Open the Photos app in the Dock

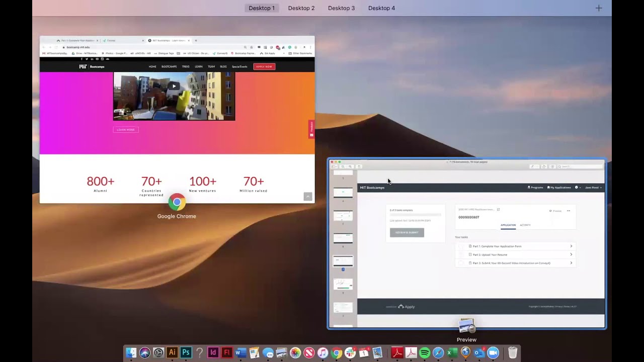[x=295, y=353]
